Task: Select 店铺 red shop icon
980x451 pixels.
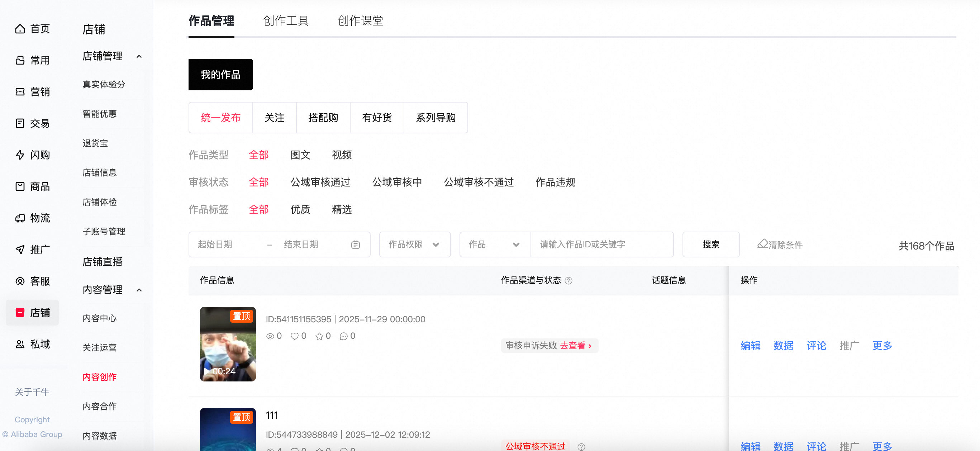Action: pos(20,313)
